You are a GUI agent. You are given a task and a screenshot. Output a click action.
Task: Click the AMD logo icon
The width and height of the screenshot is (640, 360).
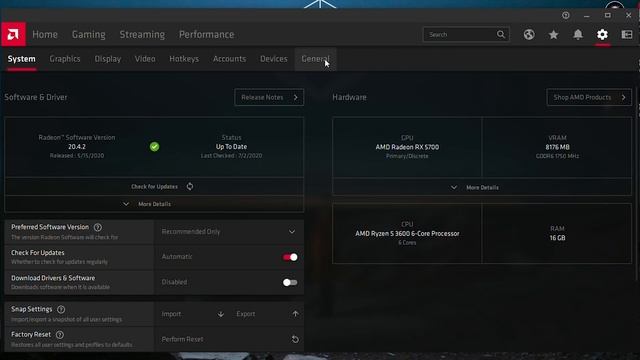(13, 34)
